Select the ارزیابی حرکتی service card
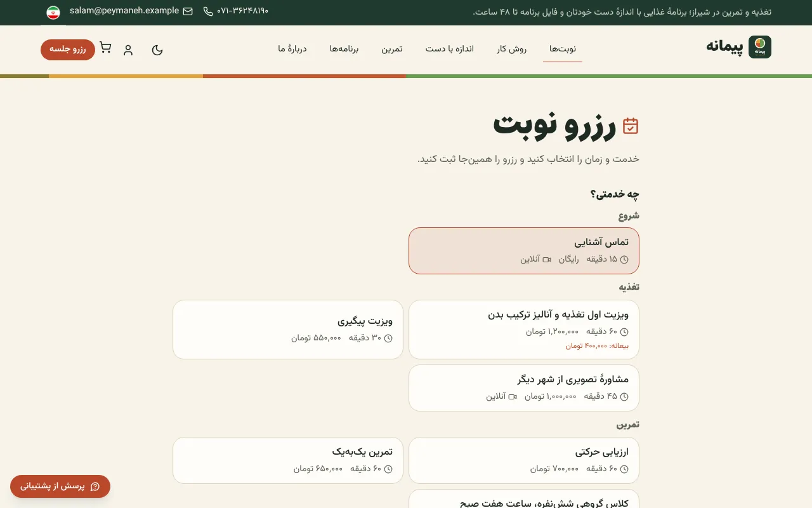The width and height of the screenshot is (812, 508). pos(524,460)
